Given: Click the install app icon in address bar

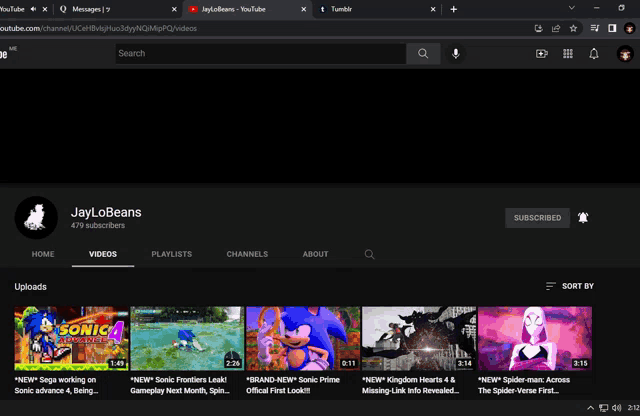Looking at the screenshot, I should (x=538, y=28).
